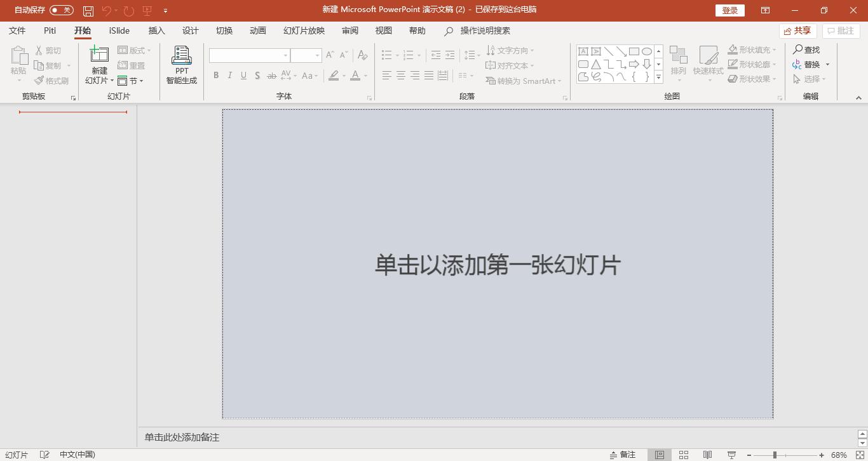Image resolution: width=868 pixels, height=461 pixels.
Task: Toggle AutoSave (自动保存) on
Action: pos(61,10)
